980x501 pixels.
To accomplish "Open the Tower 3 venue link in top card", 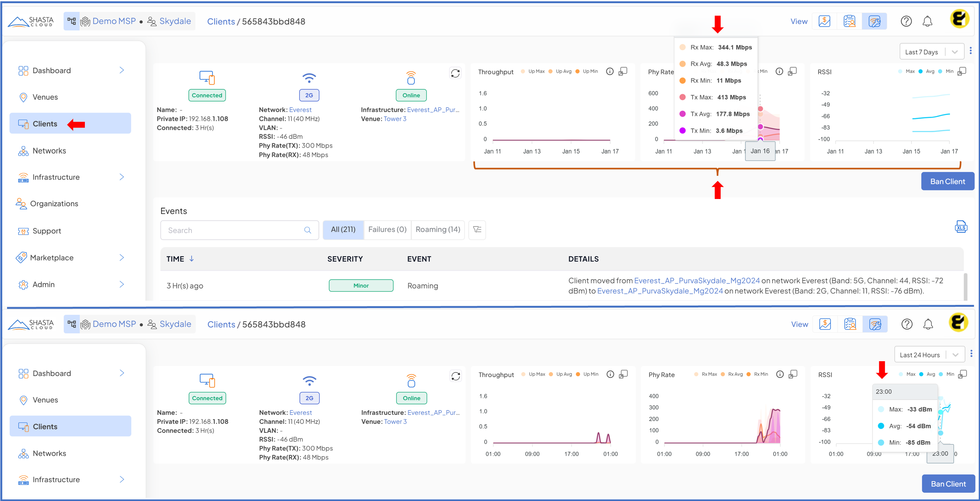I will pos(395,119).
